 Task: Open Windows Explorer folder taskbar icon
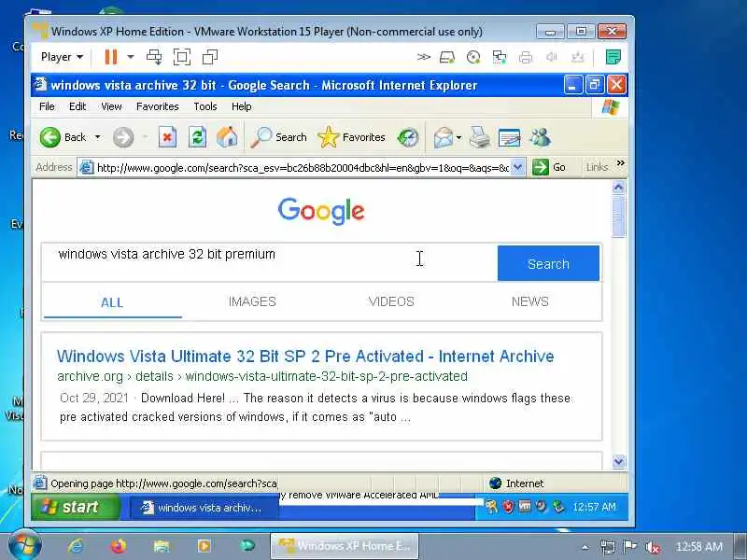point(162,546)
